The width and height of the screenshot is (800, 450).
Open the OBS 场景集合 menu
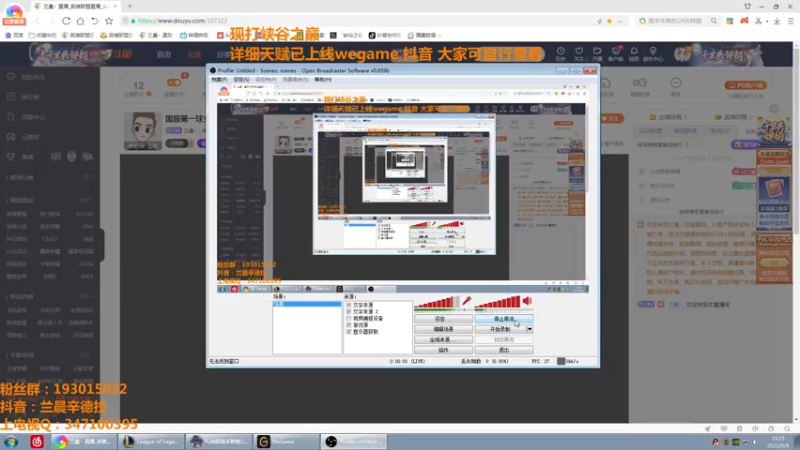[x=295, y=80]
